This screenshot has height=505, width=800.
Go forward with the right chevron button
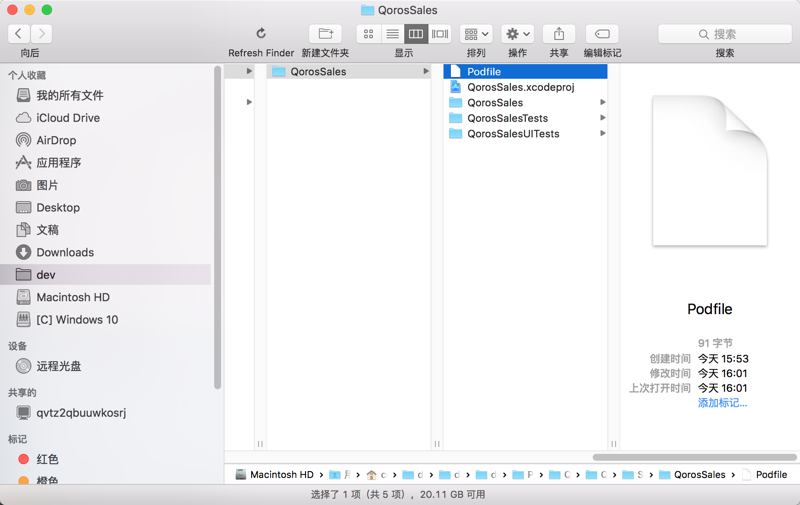(x=41, y=34)
